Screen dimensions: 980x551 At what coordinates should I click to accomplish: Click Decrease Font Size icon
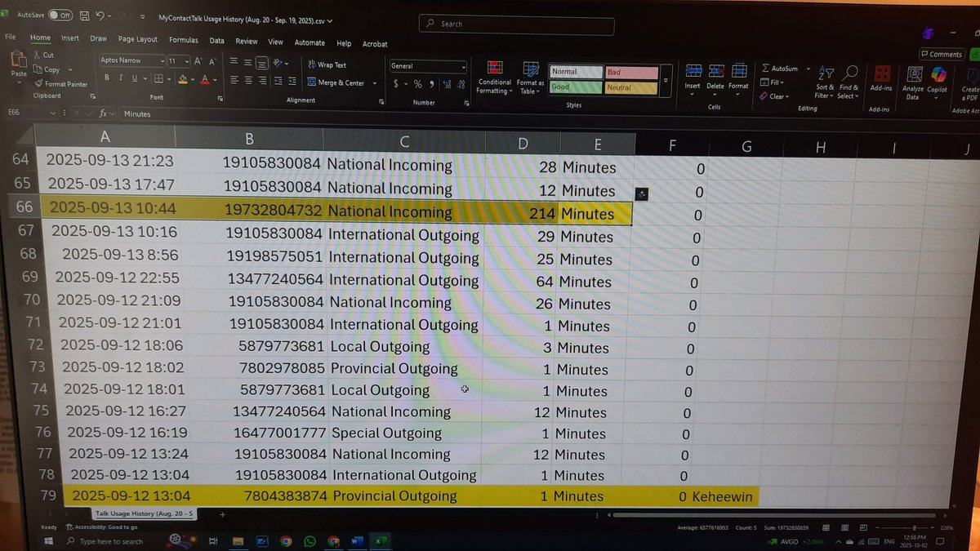[212, 61]
